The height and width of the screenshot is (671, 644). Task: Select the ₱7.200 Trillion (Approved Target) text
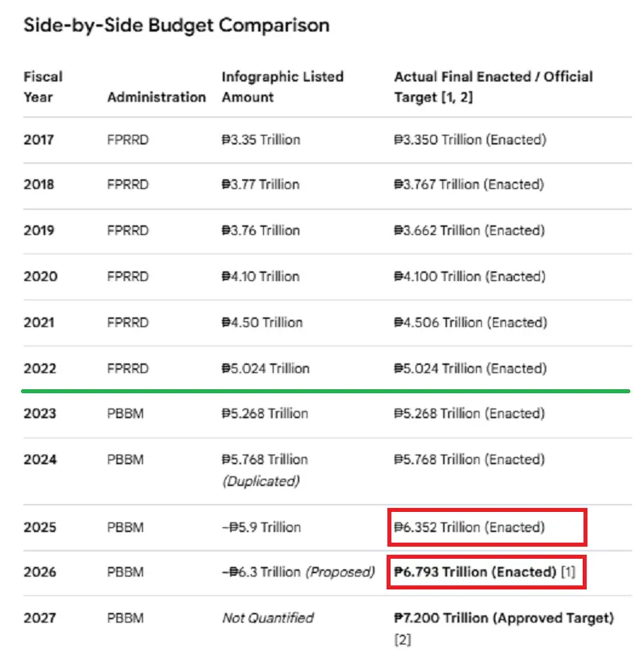tap(504, 618)
